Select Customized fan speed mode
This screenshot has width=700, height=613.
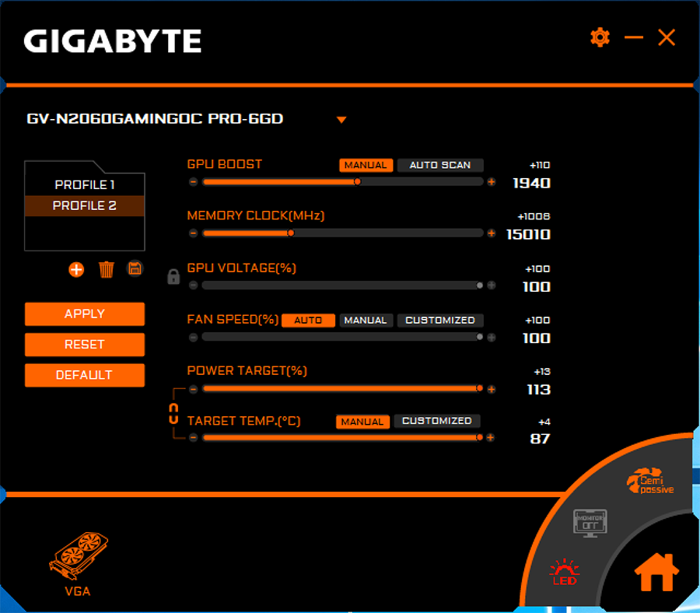pyautogui.click(x=440, y=321)
